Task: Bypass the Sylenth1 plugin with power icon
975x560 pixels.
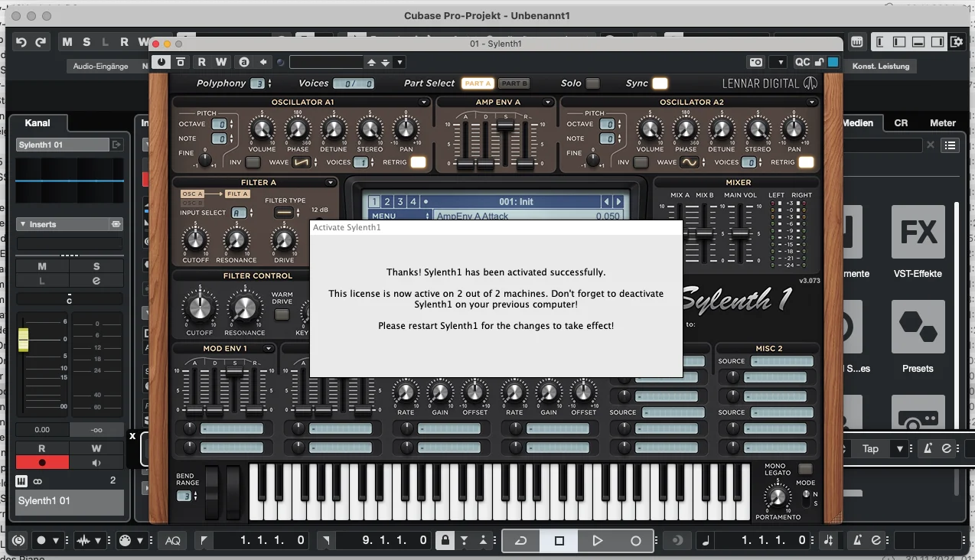Action: pos(161,62)
